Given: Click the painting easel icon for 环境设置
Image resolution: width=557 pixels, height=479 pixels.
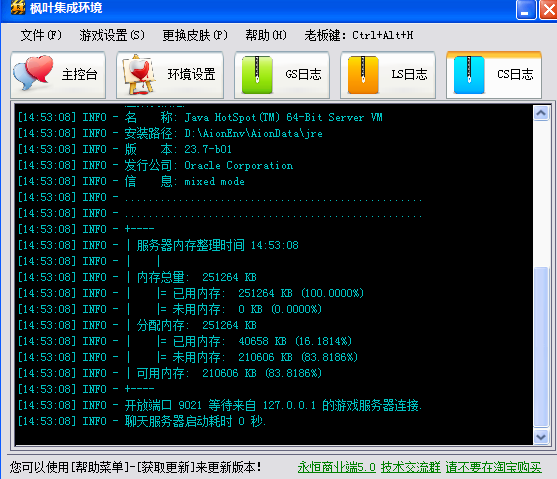Looking at the screenshot, I should pyautogui.click(x=139, y=74).
